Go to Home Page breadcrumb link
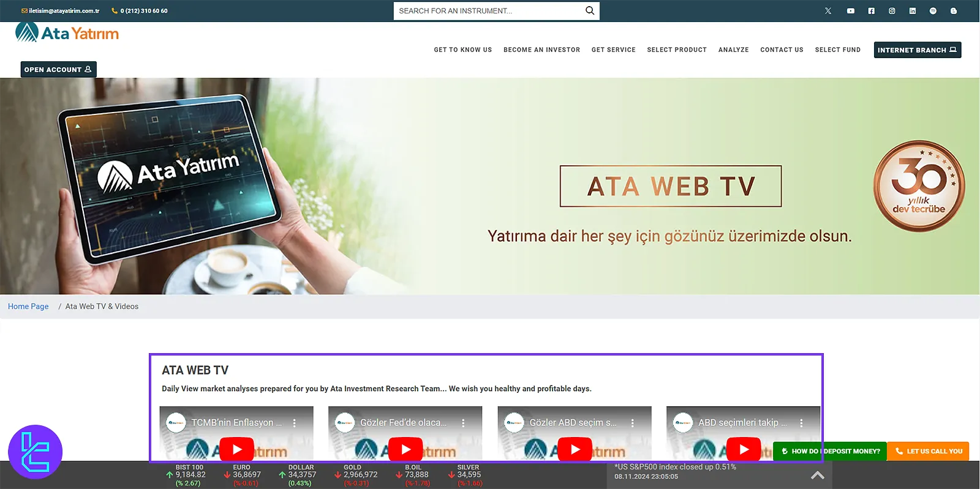This screenshot has width=980, height=489. (28, 307)
